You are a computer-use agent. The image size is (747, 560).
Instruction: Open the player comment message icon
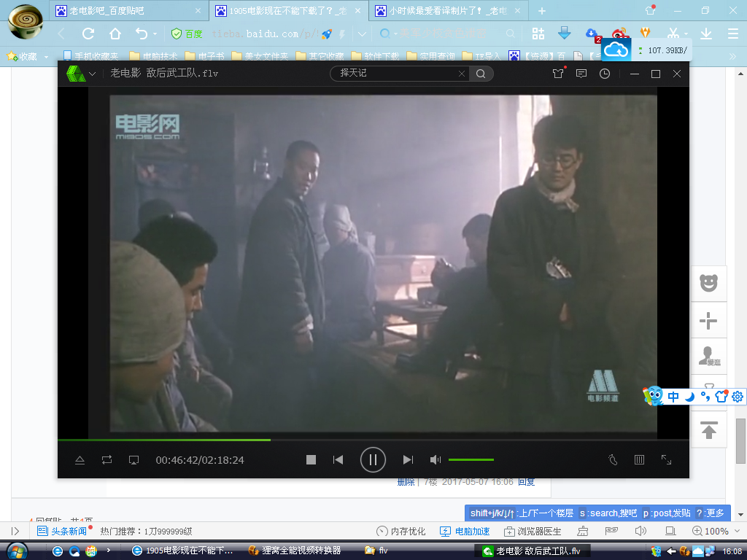tap(581, 74)
